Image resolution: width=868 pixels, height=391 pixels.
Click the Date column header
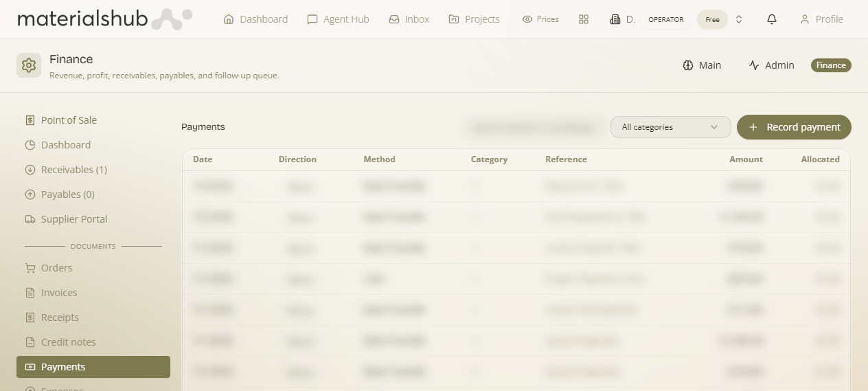pyautogui.click(x=203, y=159)
